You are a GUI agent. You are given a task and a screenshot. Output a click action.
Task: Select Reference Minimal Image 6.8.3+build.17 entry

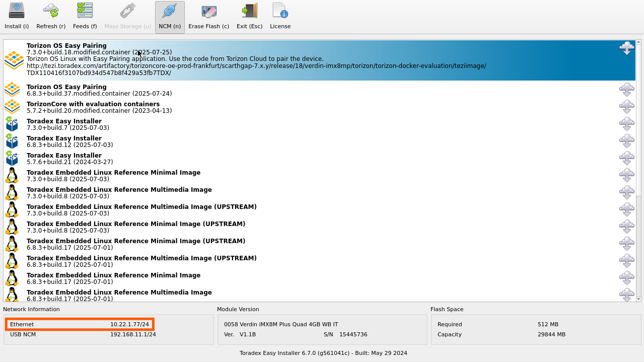tap(319, 278)
